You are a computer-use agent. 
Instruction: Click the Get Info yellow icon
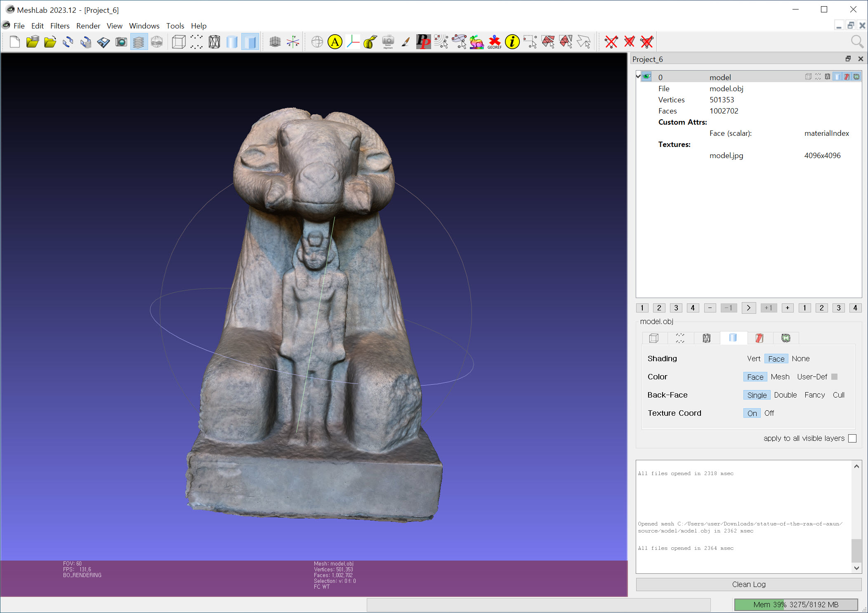(512, 42)
